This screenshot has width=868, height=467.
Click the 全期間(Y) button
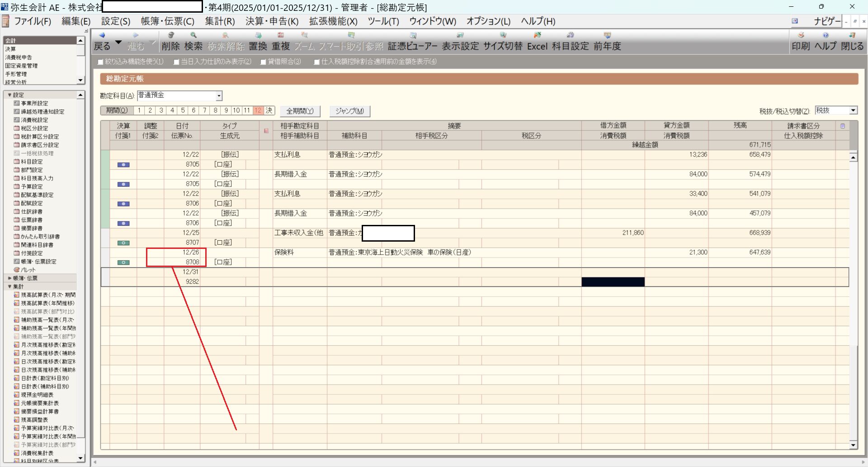[300, 111]
